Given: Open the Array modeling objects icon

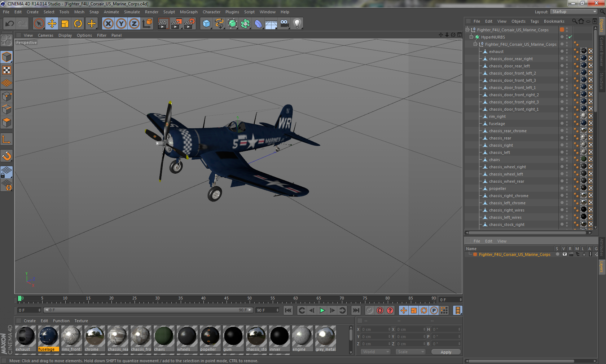Looking at the screenshot, I should pos(245,24).
